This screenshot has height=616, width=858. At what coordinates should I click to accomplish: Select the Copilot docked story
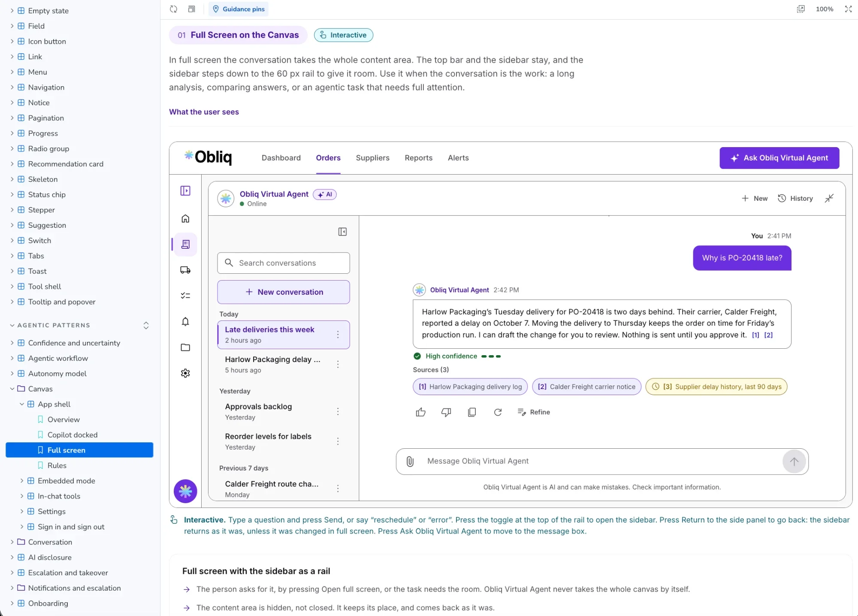(x=73, y=435)
